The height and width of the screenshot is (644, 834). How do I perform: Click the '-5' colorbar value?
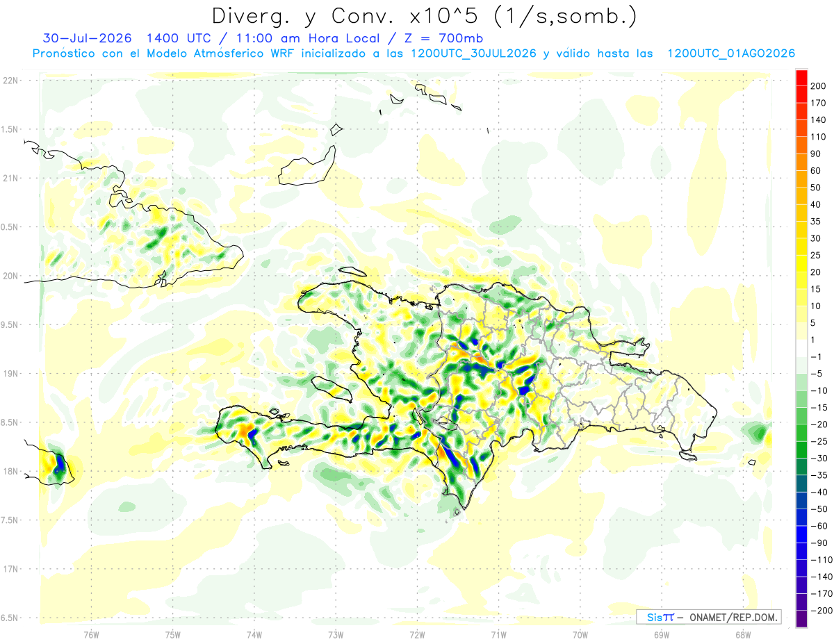[817, 374]
